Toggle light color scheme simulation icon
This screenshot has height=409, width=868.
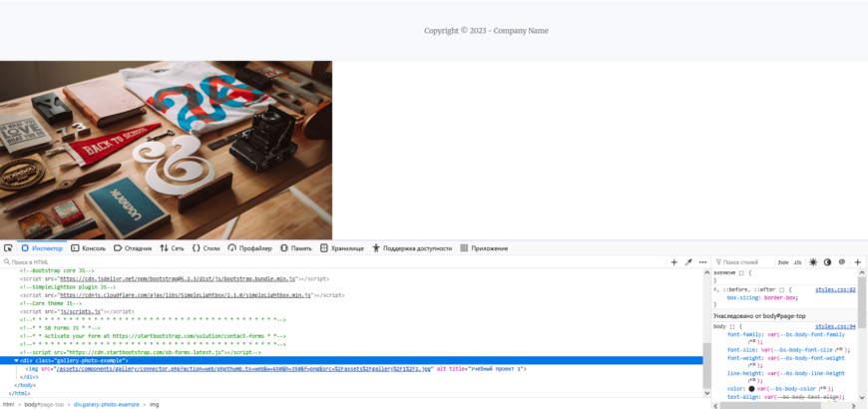click(813, 262)
